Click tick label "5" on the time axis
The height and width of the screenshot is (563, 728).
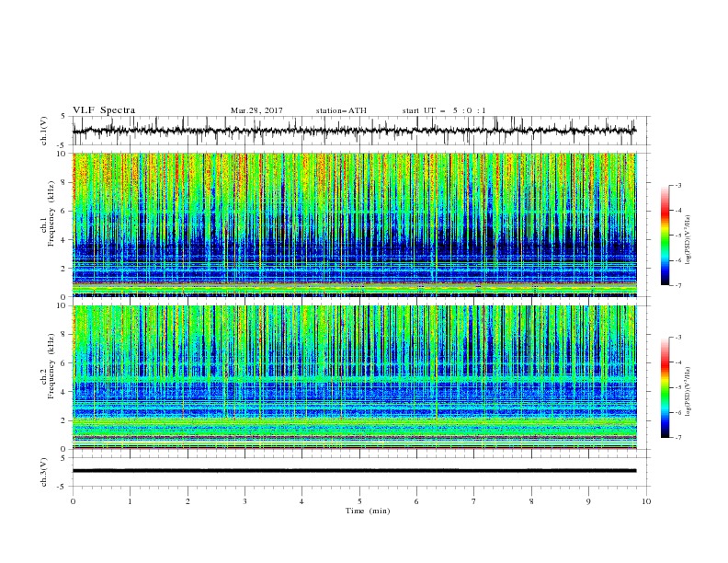click(x=359, y=501)
